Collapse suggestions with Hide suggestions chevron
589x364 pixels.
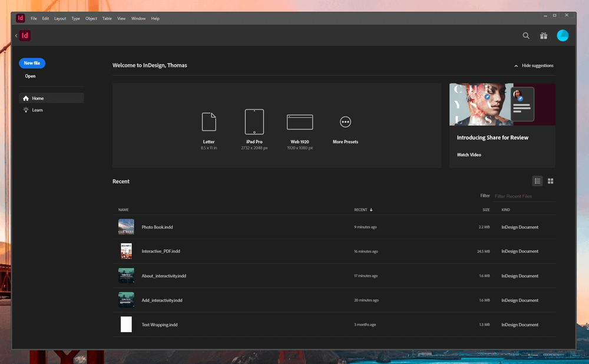pyautogui.click(x=516, y=66)
